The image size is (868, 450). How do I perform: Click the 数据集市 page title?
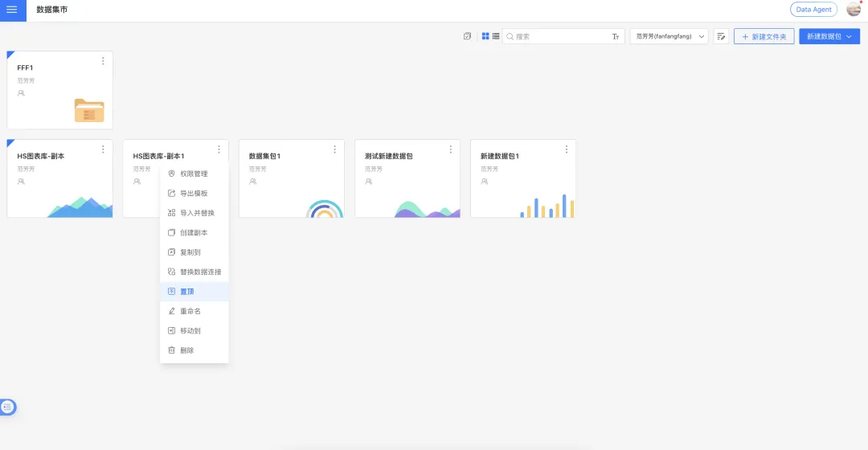52,10
